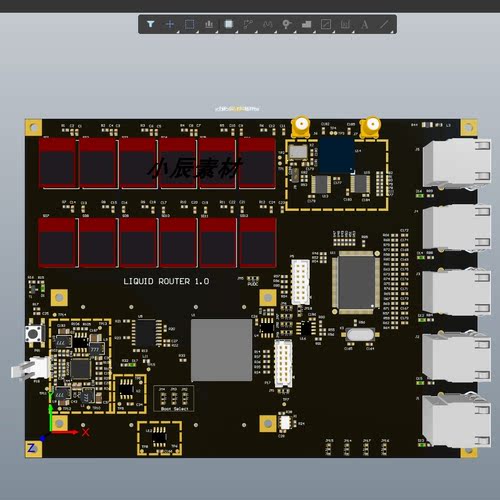500x500 pixels.
Task: Select the lower white pin header connector
Action: coord(283,364)
